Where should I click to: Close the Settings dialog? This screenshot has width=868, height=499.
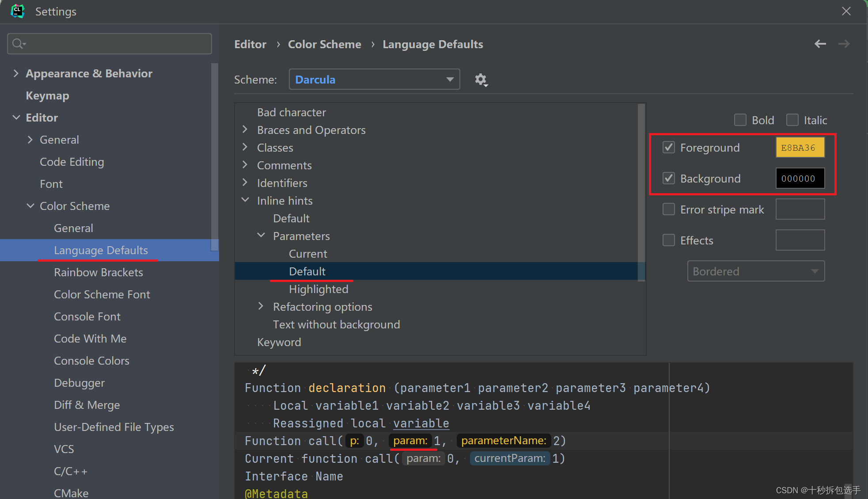(x=846, y=11)
